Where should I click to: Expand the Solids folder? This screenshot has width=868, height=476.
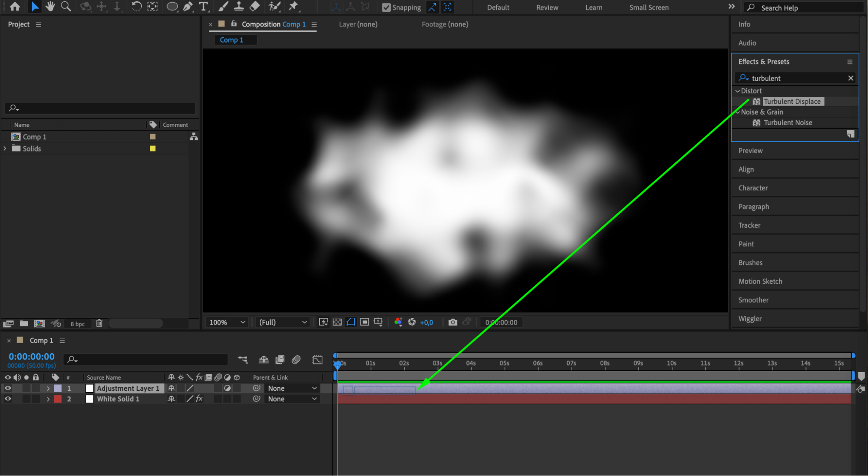pos(5,149)
